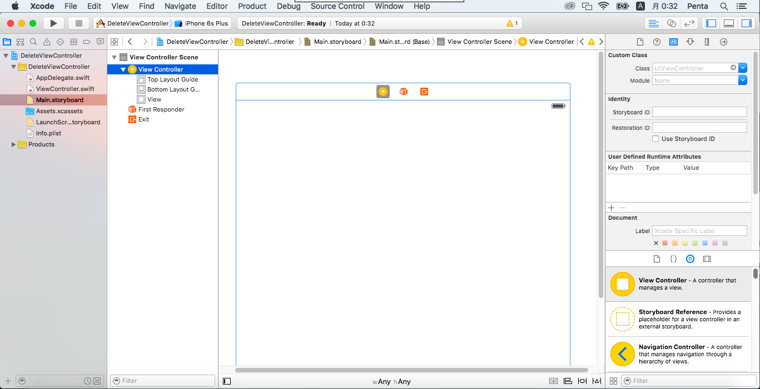This screenshot has width=760, height=389.
Task: Show the Attributes inspector
Action: tap(690, 42)
